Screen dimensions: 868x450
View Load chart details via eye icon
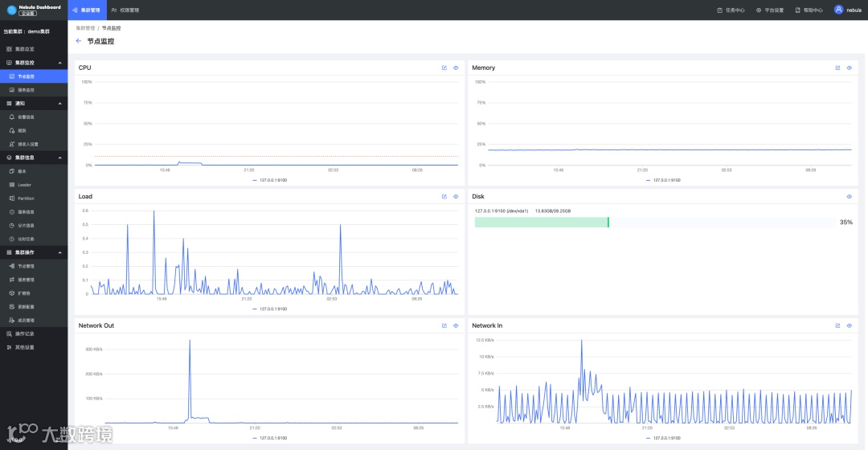click(456, 197)
